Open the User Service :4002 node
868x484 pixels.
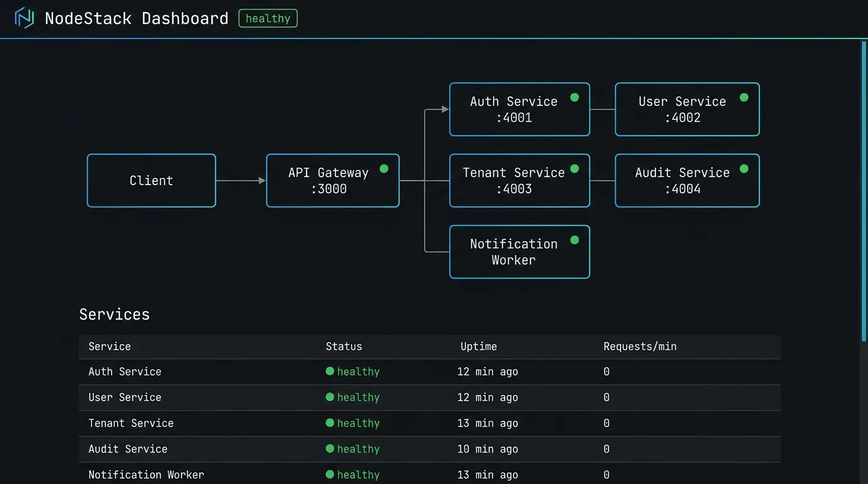coord(688,109)
